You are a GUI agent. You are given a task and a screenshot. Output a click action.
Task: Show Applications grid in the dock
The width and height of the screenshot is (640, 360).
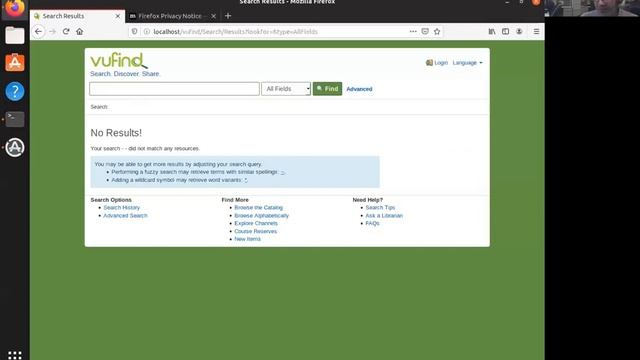(x=15, y=355)
